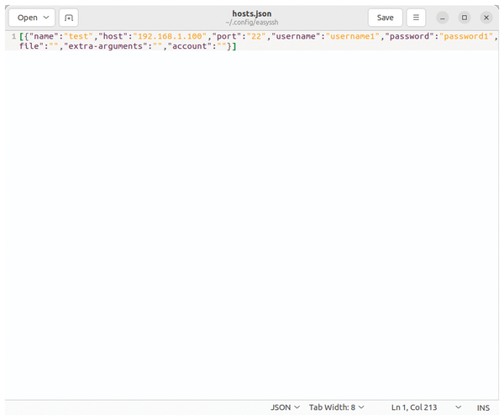Click the "username1" value text
504x420 pixels.
[353, 36]
